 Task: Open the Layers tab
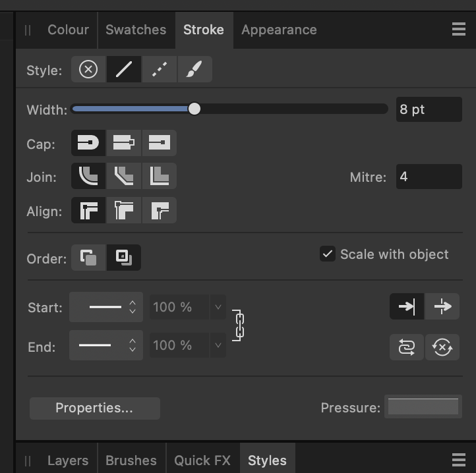[x=68, y=460]
